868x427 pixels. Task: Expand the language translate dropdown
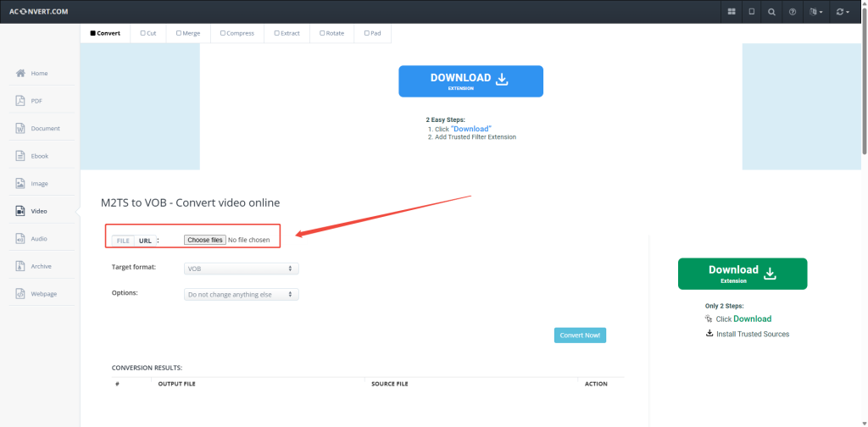point(816,12)
